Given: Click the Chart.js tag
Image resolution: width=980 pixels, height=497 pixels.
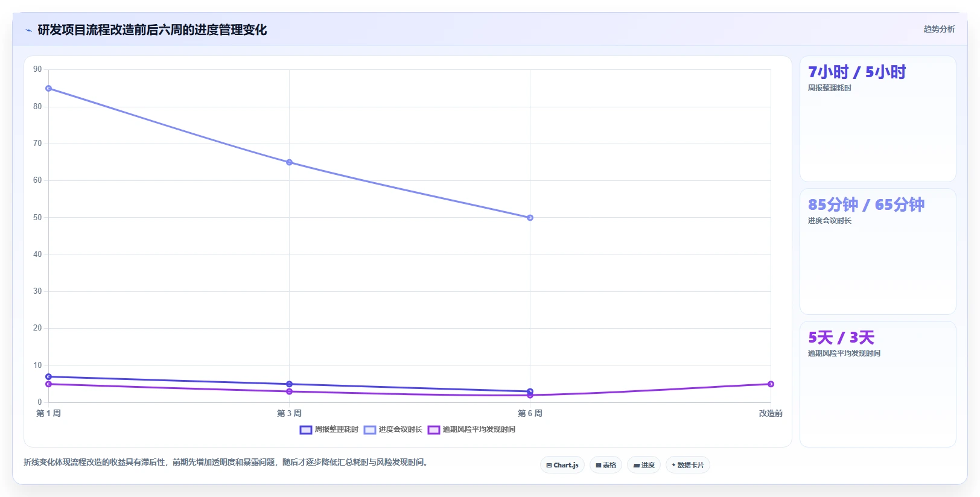Looking at the screenshot, I should point(562,465).
